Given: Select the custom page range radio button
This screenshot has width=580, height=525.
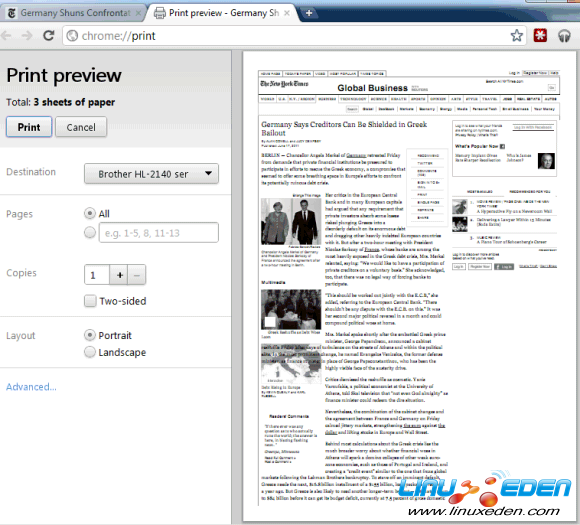Looking at the screenshot, I should (90, 232).
